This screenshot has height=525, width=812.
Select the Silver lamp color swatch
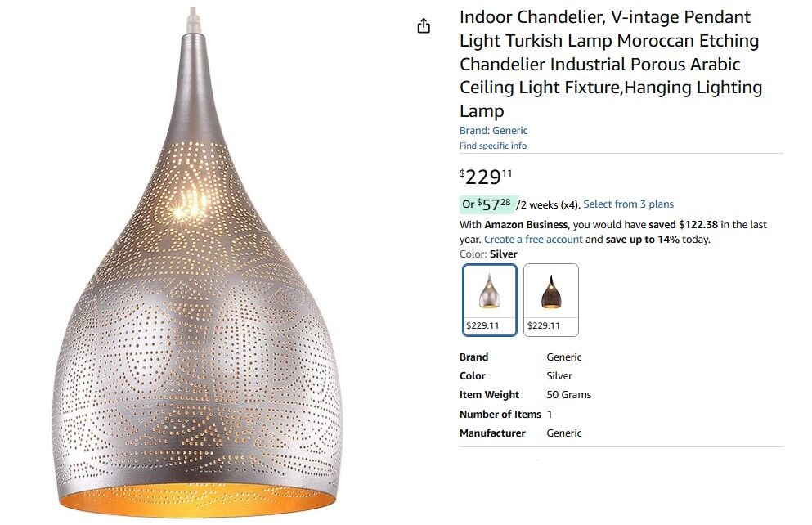[x=490, y=299]
